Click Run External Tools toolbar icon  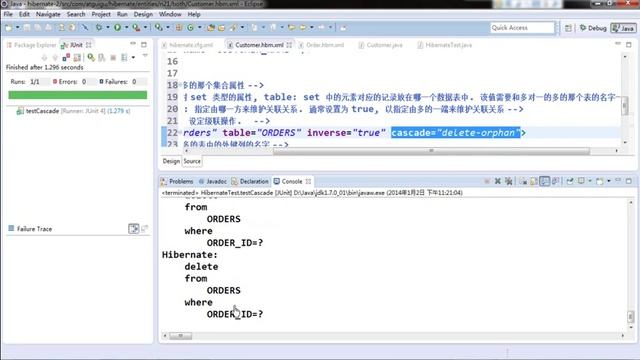[136, 28]
